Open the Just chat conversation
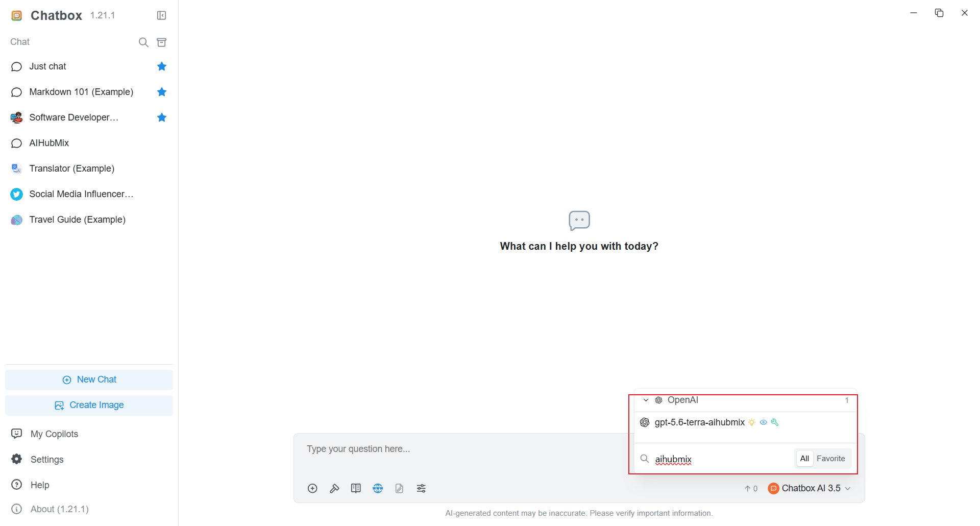Viewport: 980px width, 526px height. pos(89,66)
